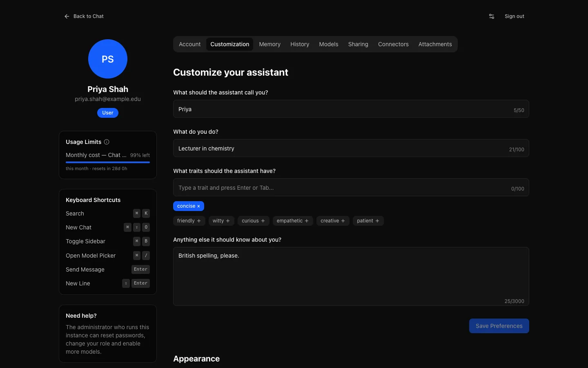Go Back to Chat
Viewport: 588px width, 368px height.
[x=84, y=16]
